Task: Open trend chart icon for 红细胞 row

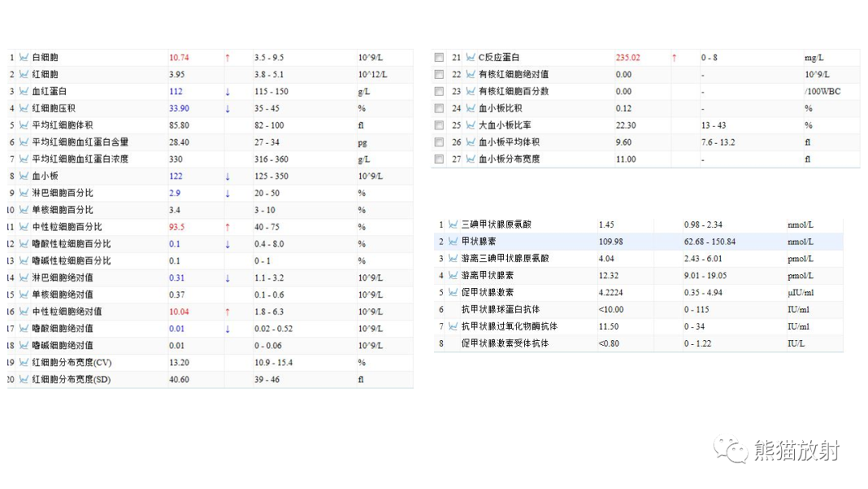Action: pos(24,74)
